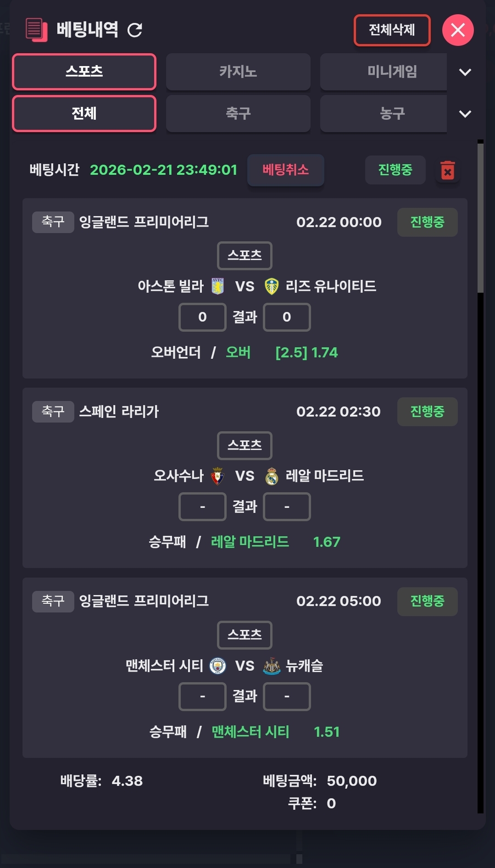Filter bets by 축구
495x868 pixels.
[x=238, y=113]
